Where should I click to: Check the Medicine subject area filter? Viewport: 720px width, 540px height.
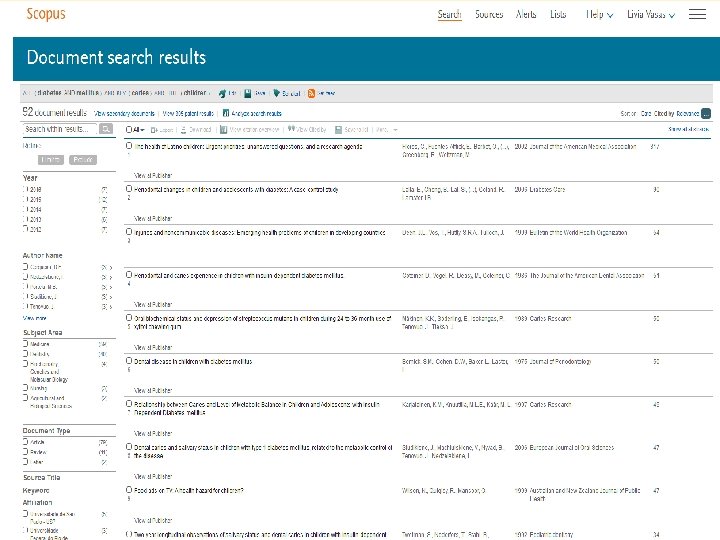[x=25, y=343]
